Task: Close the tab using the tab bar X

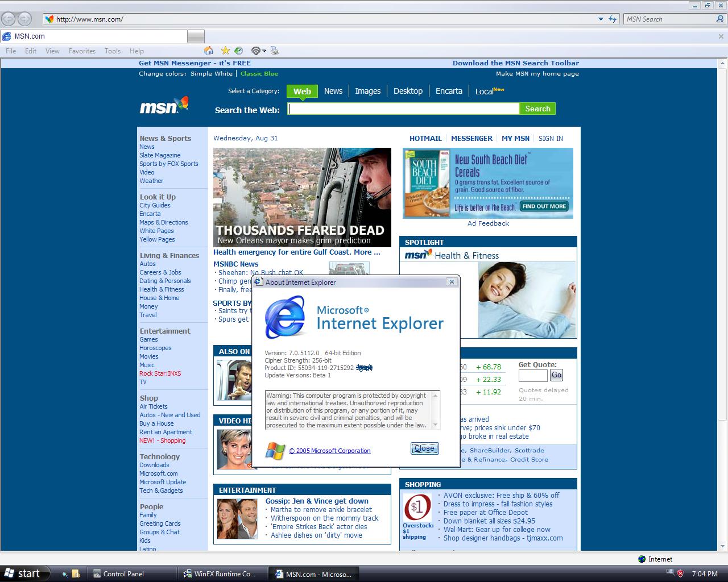Action: 721,36
